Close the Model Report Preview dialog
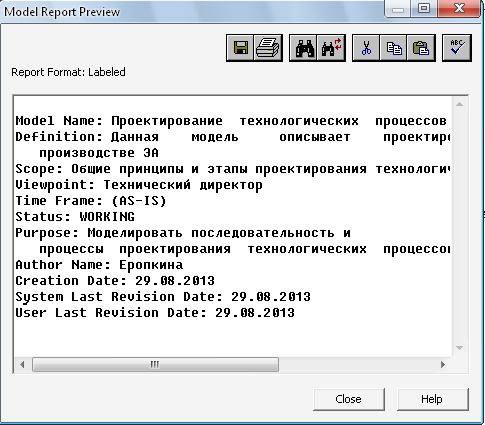Viewport: 485px width, 425px height. 349,399
